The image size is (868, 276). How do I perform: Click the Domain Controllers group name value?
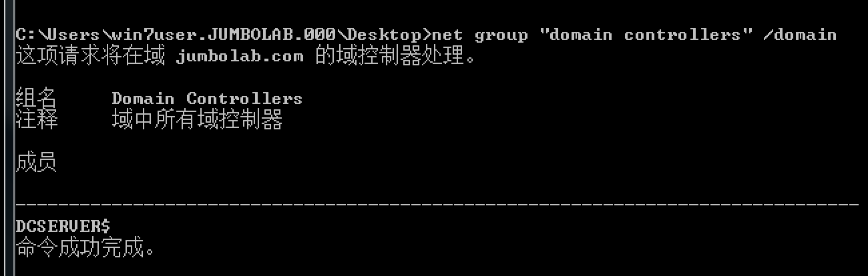tap(207, 99)
